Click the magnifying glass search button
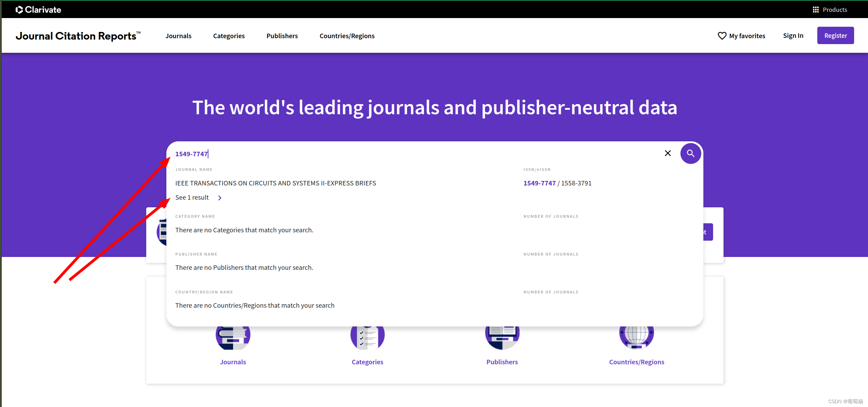This screenshot has height=407, width=868. [x=690, y=153]
